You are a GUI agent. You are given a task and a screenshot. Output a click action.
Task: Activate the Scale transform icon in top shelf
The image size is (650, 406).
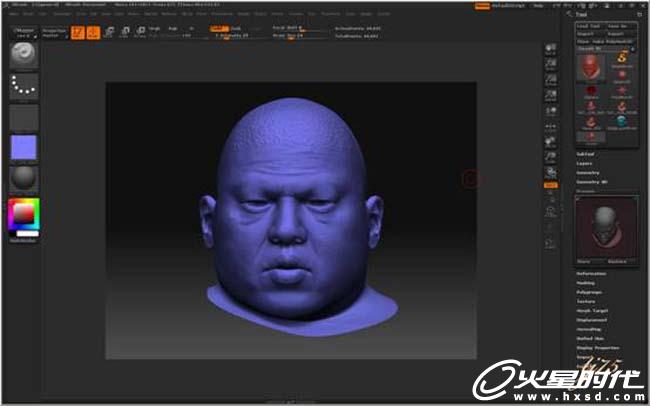coord(125,32)
